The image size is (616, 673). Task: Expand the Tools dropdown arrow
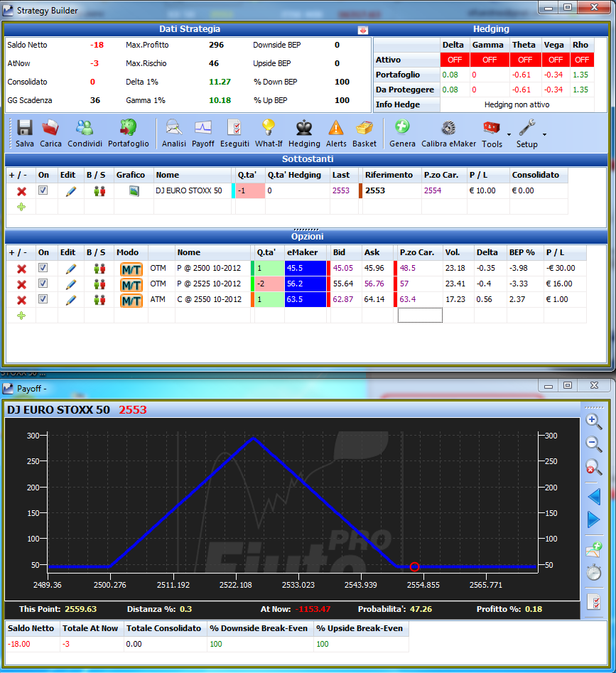pyautogui.click(x=509, y=134)
